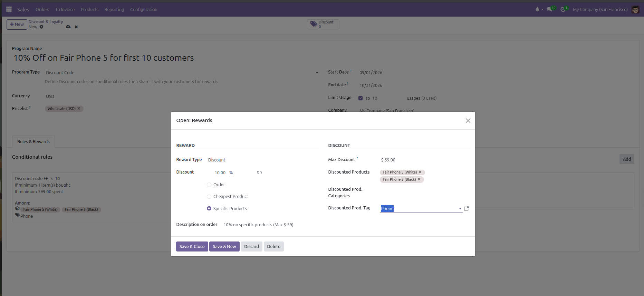
Task: Click the Start Date 09/01/2026 field
Action: [371, 72]
